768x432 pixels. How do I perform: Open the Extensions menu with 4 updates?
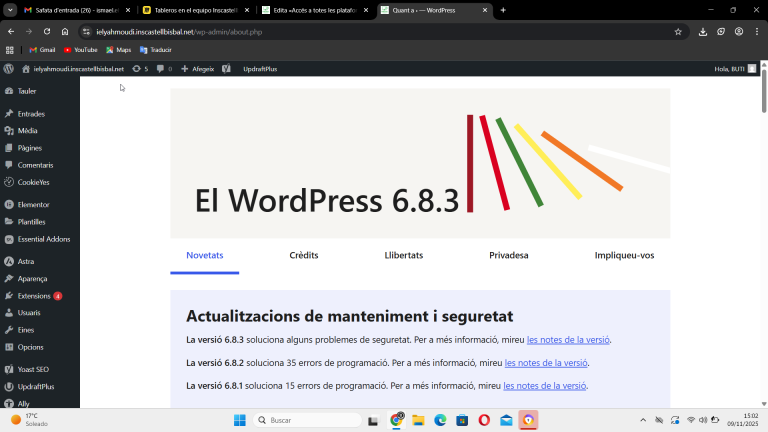34,296
